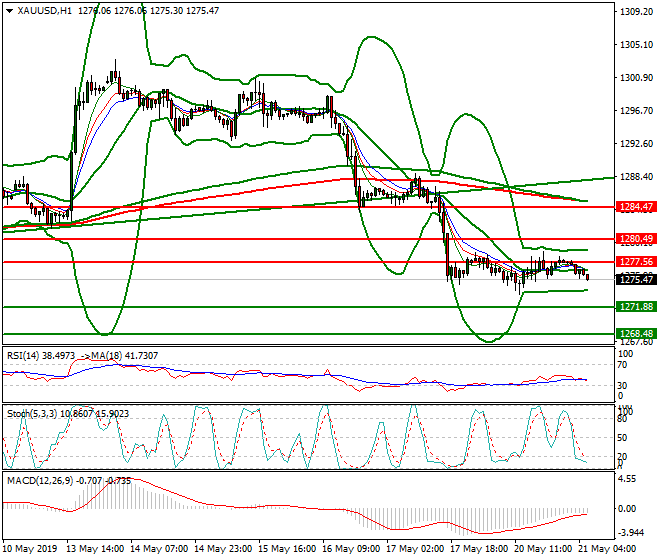The image size is (660, 560).
Task: Select the XAUUSD,H1 symbol title
Action: (45, 11)
